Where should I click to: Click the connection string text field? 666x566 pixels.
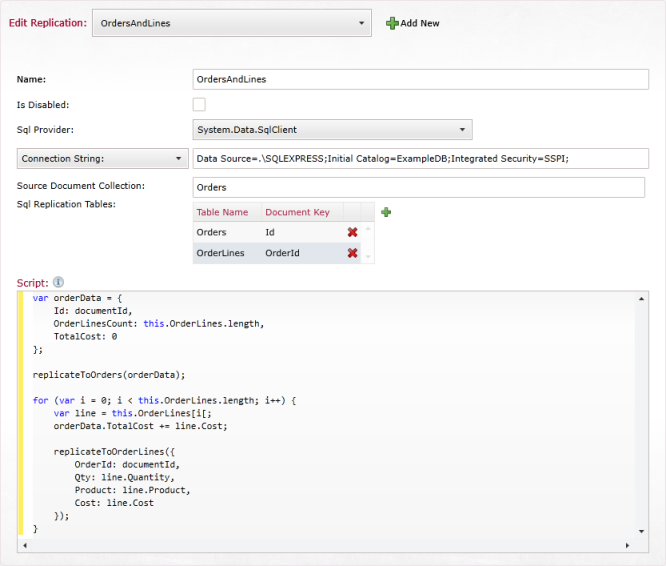[420, 158]
